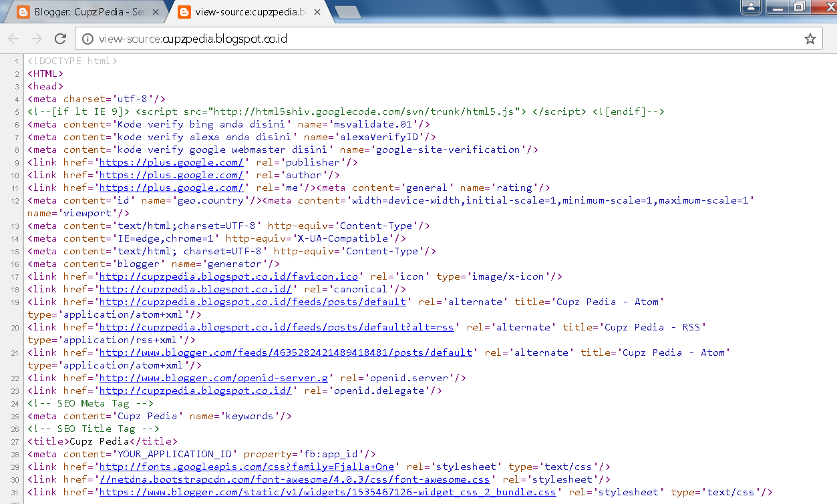Select the view-source:cupzpedia tab
The height and width of the screenshot is (504, 837).
click(x=247, y=11)
